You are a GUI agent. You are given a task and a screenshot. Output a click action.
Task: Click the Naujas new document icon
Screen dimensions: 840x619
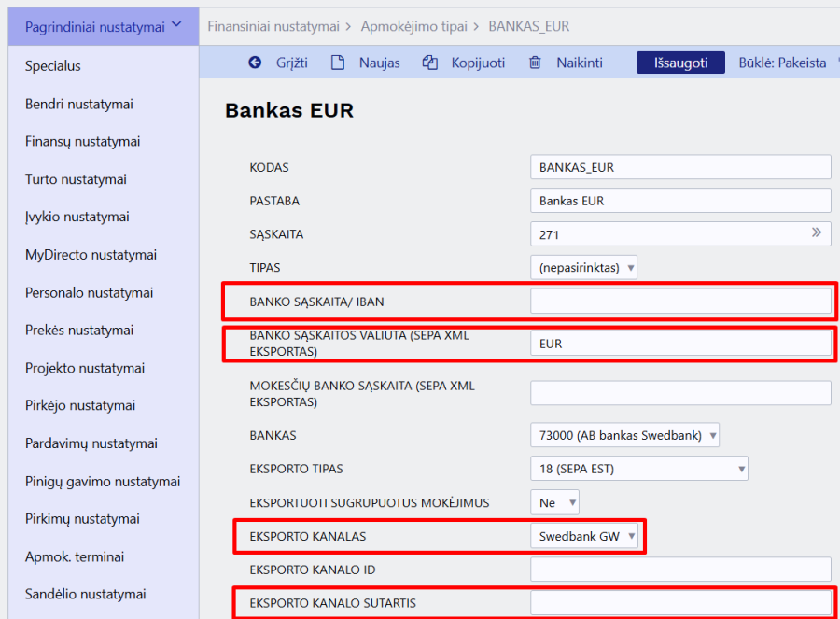(338, 63)
